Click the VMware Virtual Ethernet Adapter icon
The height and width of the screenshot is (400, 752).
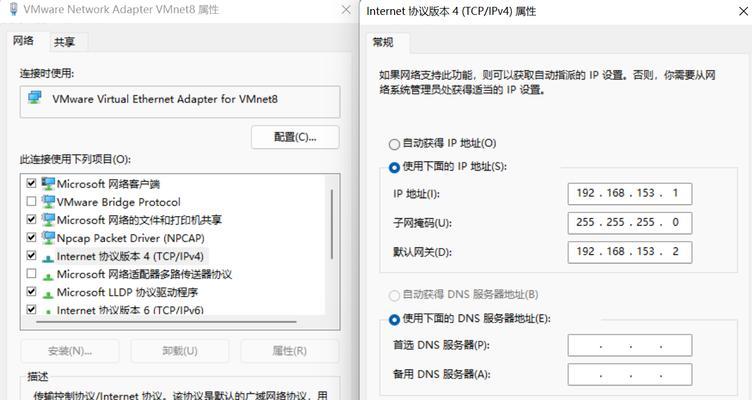tap(35, 97)
